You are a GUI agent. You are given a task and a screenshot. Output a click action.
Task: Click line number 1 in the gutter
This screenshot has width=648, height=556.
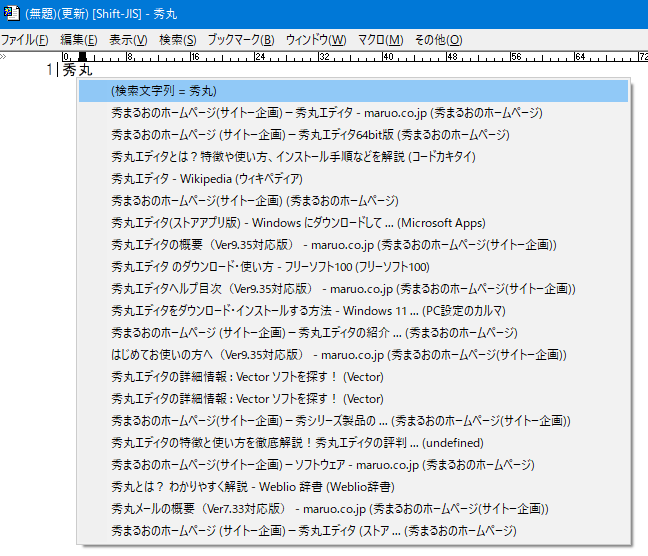tap(49, 70)
